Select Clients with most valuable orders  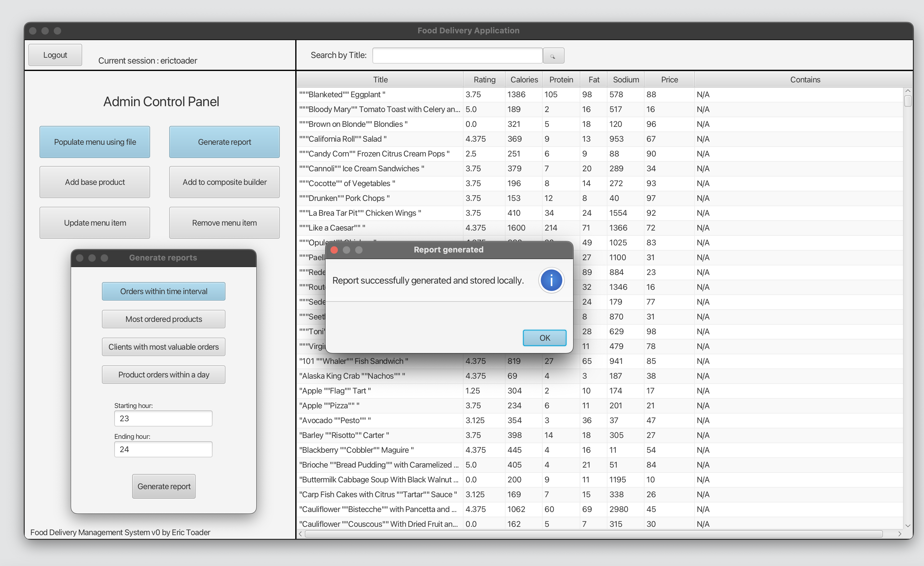click(x=163, y=347)
